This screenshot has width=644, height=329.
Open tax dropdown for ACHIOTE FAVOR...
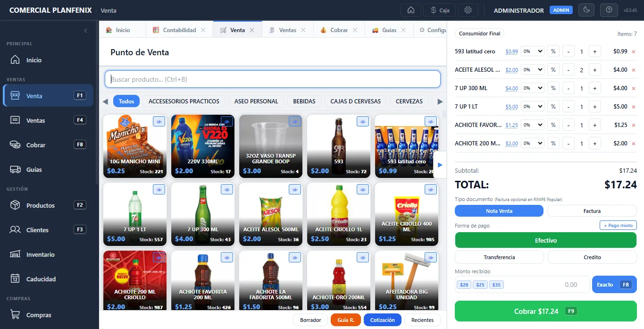[x=533, y=125]
